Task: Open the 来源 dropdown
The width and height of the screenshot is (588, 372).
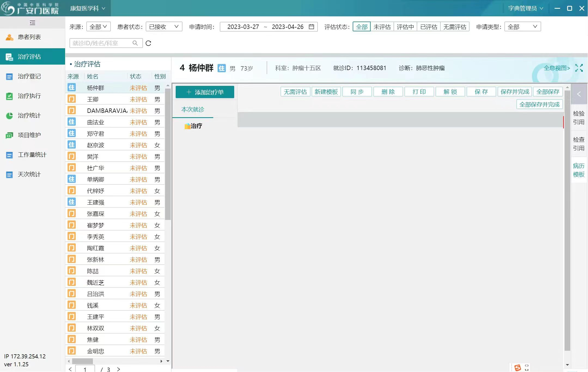Action: click(x=98, y=27)
